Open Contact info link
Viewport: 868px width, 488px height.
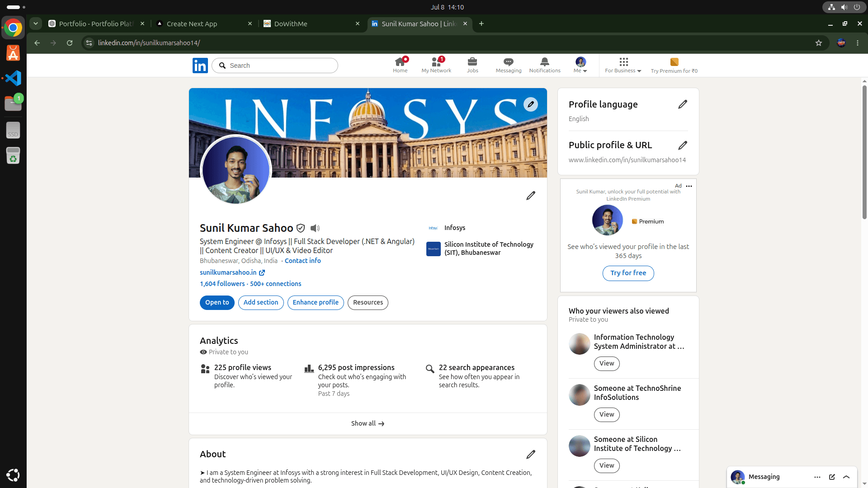303,261
